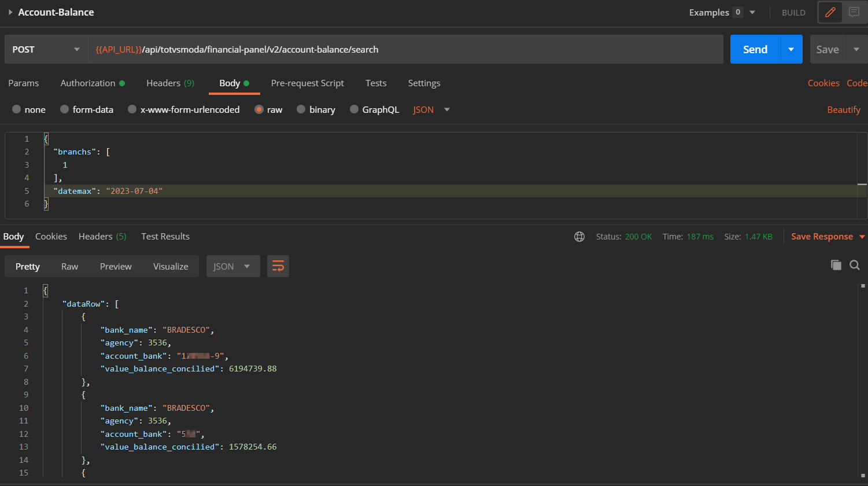The width and height of the screenshot is (868, 486).
Task: Open the request body JSON type dropdown
Action: (x=431, y=109)
